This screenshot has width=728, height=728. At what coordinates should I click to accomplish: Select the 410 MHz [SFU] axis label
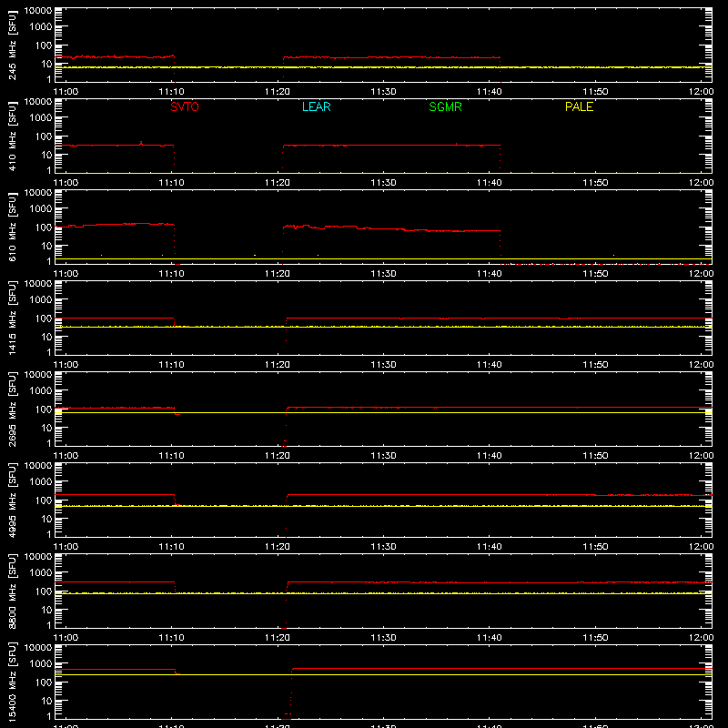(x=13, y=136)
